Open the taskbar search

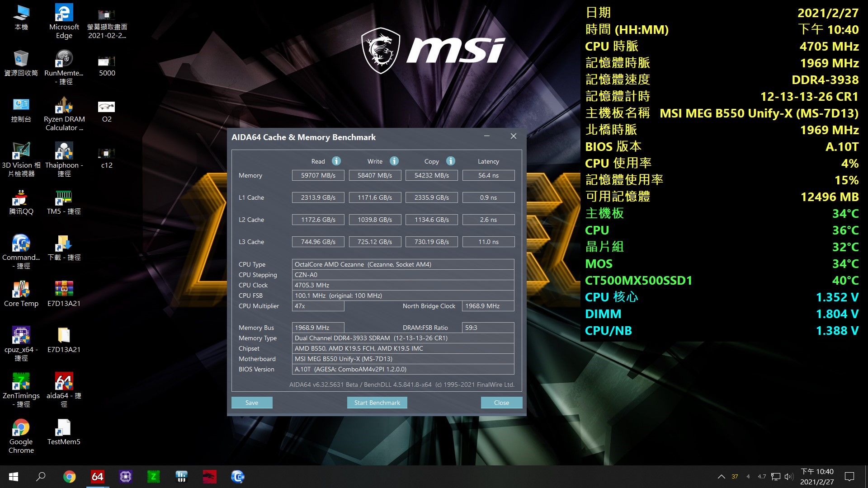click(41, 477)
